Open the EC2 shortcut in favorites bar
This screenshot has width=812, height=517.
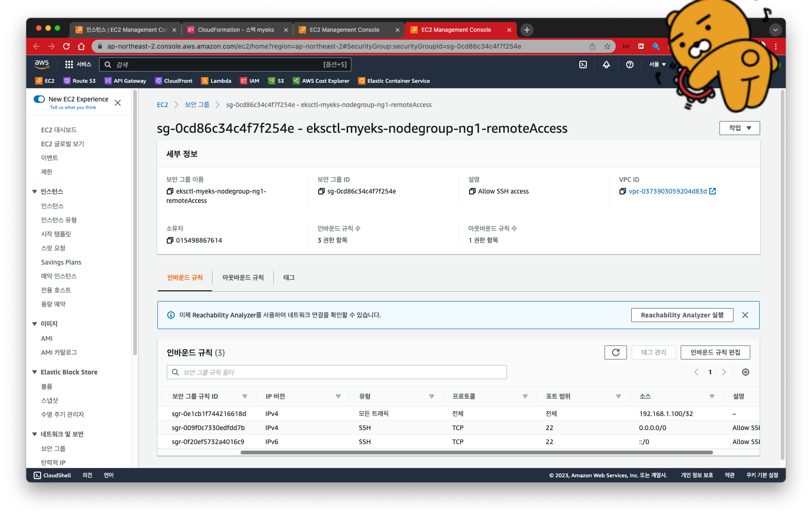pyautogui.click(x=45, y=81)
